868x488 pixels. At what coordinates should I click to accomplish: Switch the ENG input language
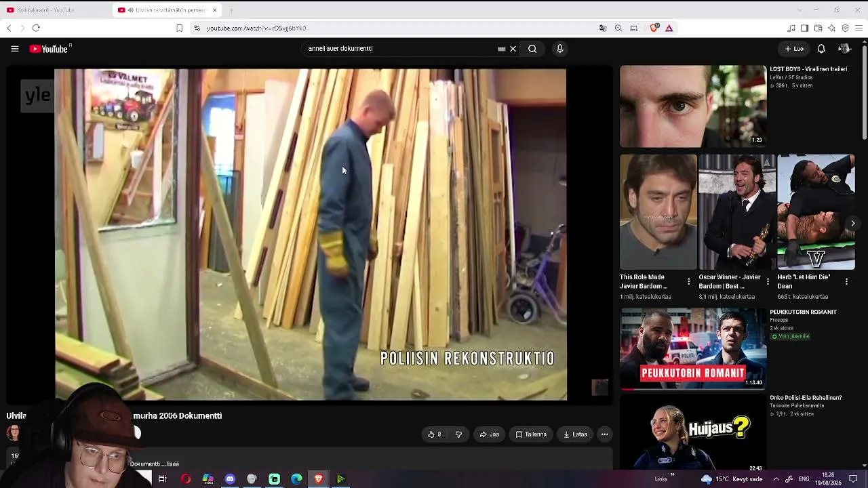(x=804, y=479)
